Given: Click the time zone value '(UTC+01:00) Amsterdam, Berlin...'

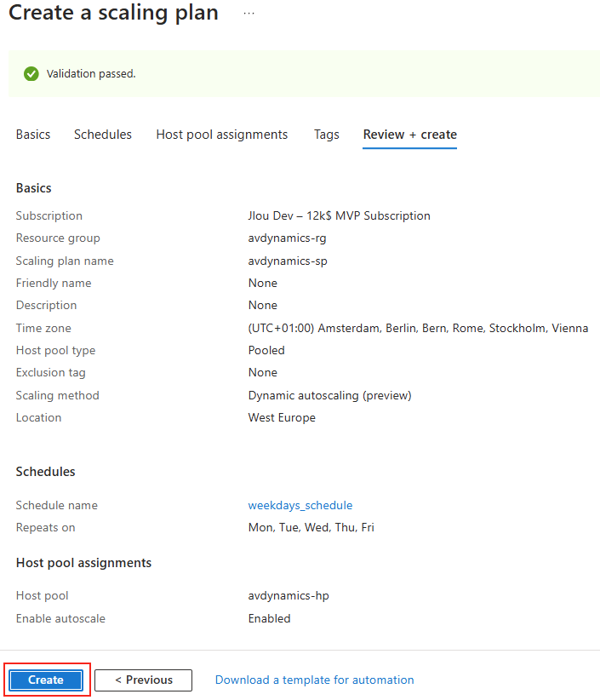Looking at the screenshot, I should (x=418, y=328).
